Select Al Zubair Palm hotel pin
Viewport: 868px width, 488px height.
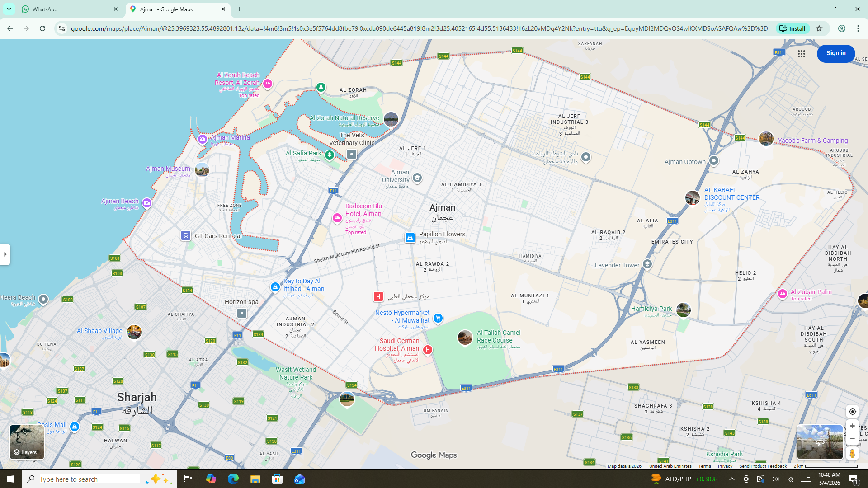[783, 294]
